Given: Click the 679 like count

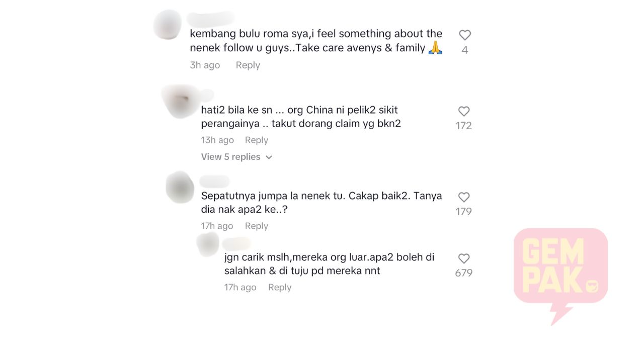Looking at the screenshot, I should (x=464, y=273).
